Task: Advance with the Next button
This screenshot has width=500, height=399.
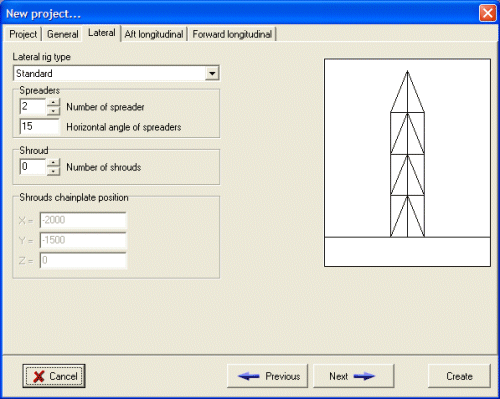Action: (353, 376)
